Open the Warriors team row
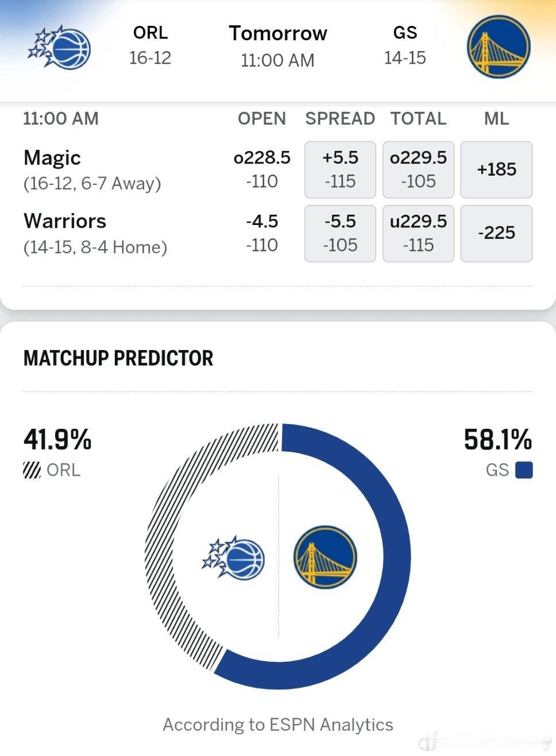 tap(95, 234)
